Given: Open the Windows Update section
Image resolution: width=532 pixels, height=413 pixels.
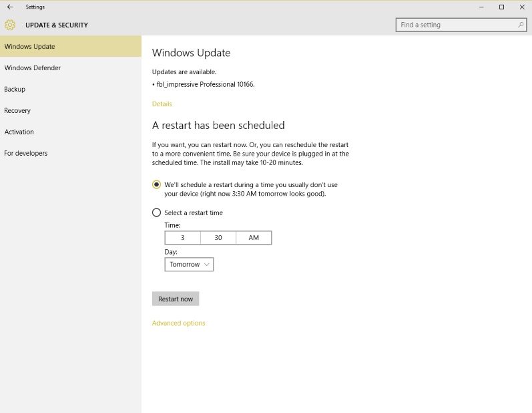Looking at the screenshot, I should (71, 46).
